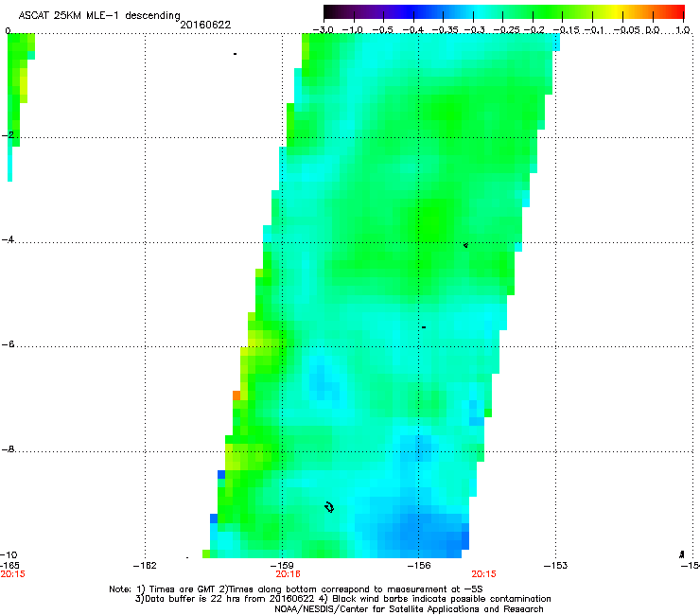
Task: Click the -156 longitude axis label
Action: [x=419, y=566]
